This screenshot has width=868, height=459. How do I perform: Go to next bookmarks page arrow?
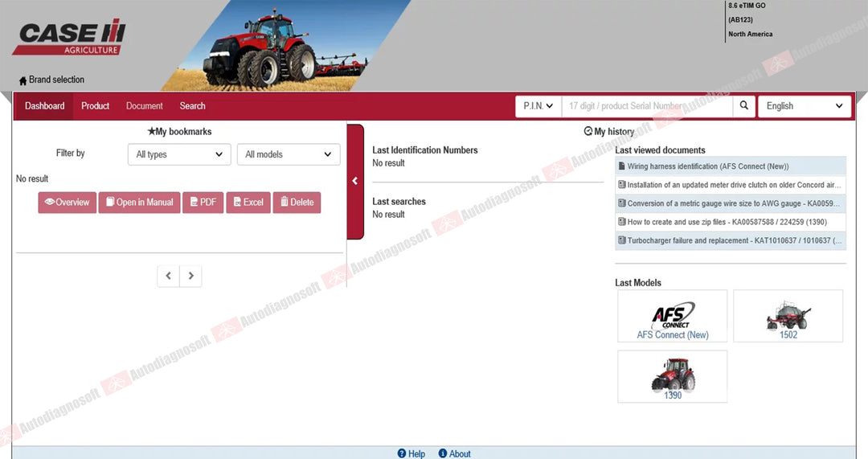pos(191,276)
